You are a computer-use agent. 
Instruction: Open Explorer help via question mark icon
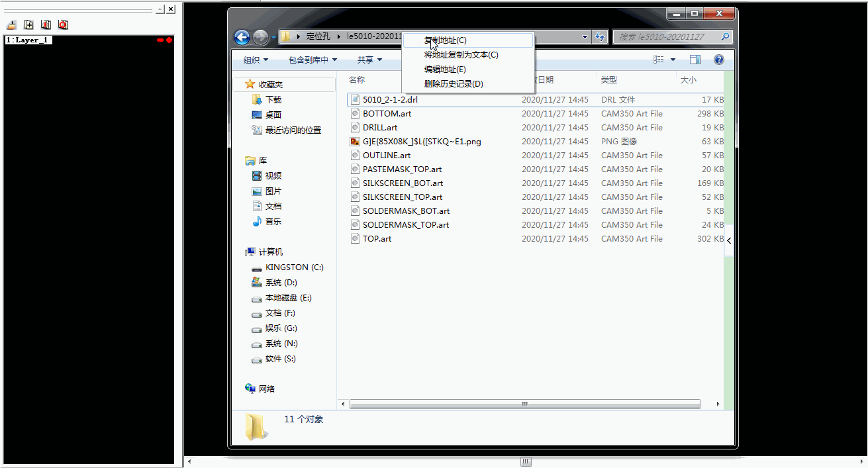click(718, 60)
